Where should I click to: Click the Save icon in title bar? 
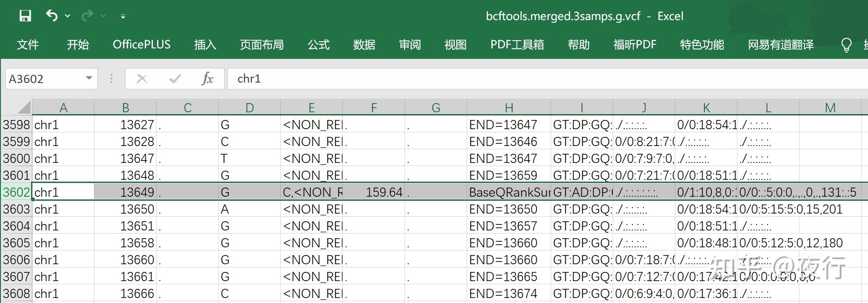pyautogui.click(x=25, y=16)
